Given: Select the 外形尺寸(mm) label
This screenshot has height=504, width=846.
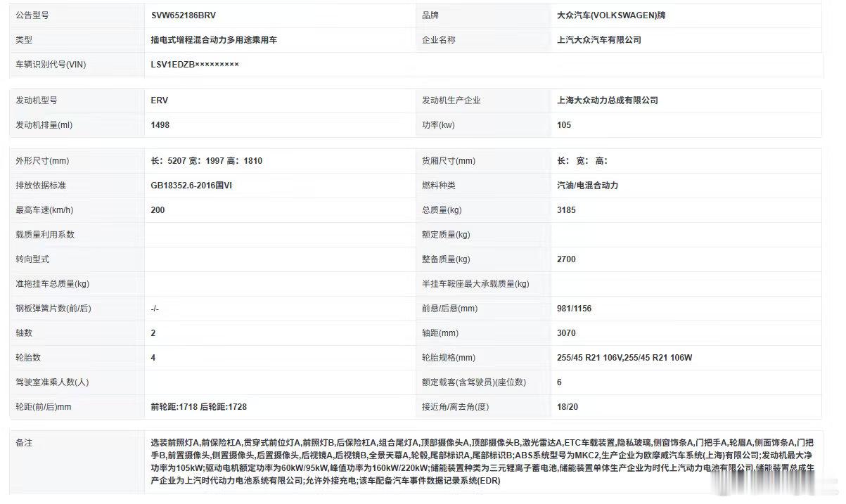Looking at the screenshot, I should (42, 161).
